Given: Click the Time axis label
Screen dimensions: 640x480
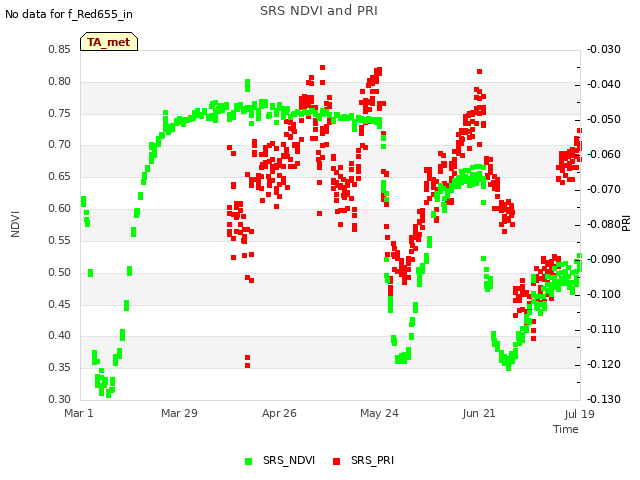Looking at the screenshot, I should (566, 429).
